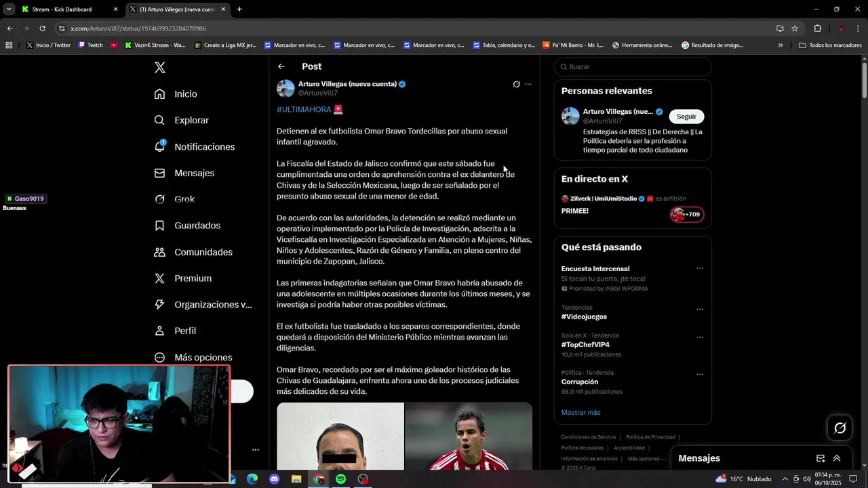The image size is (868, 488).
Task: Open the left photo in the post
Action: [x=340, y=436]
